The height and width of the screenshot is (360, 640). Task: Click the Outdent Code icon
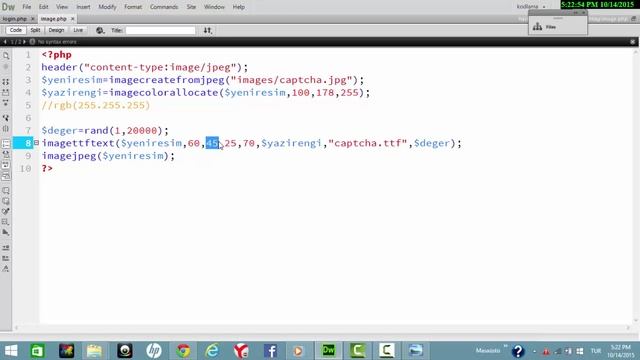6,258
